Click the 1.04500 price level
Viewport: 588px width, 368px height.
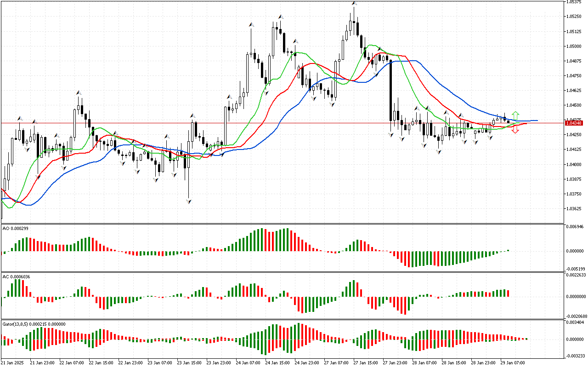pyautogui.click(x=574, y=105)
